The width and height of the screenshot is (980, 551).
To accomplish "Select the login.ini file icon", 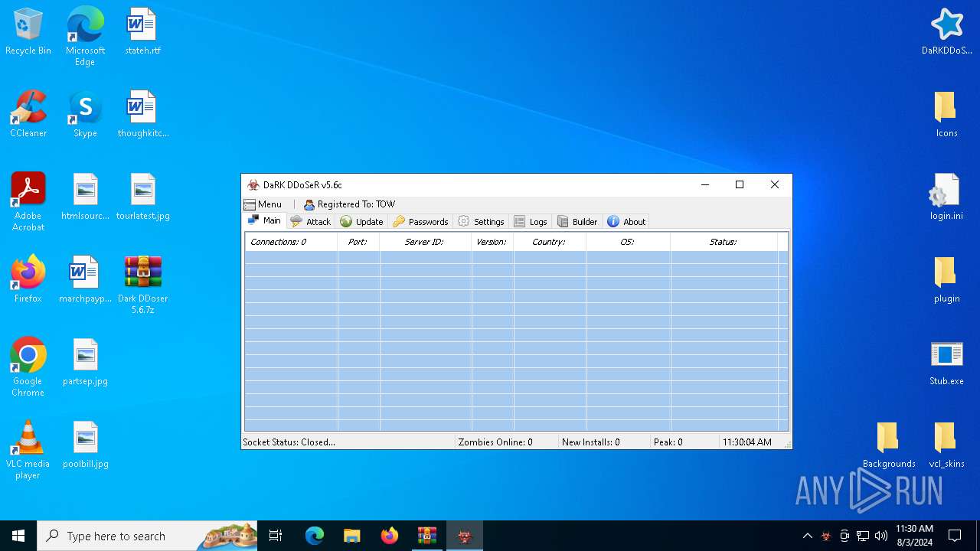I will click(x=946, y=197).
